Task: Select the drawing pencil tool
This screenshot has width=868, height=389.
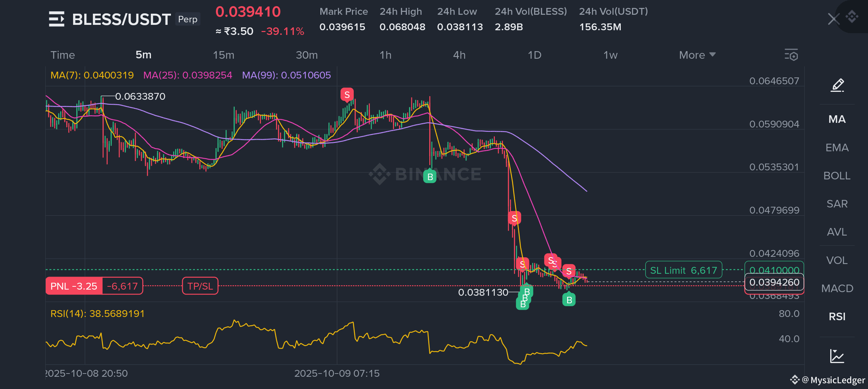Action: click(837, 85)
